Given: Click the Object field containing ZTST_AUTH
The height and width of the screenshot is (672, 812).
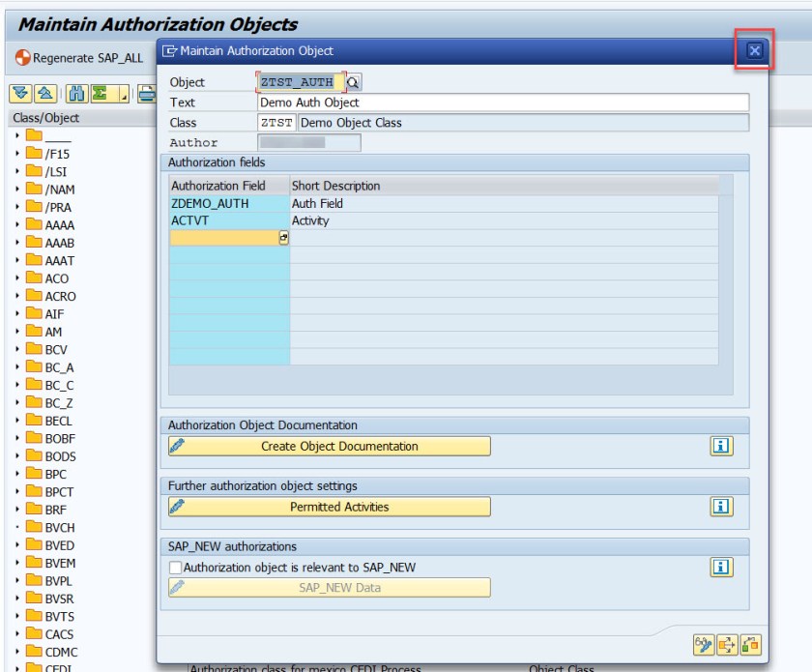Looking at the screenshot, I should [301, 82].
